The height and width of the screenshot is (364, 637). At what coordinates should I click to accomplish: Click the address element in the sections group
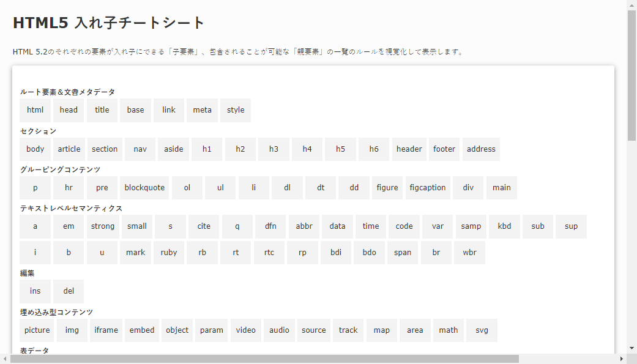[481, 149]
